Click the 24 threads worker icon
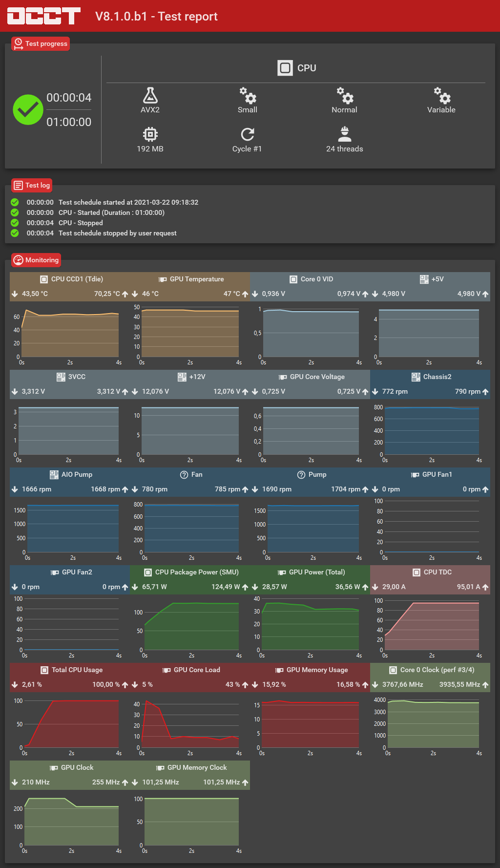Viewport: 500px width, 868px height. [345, 134]
